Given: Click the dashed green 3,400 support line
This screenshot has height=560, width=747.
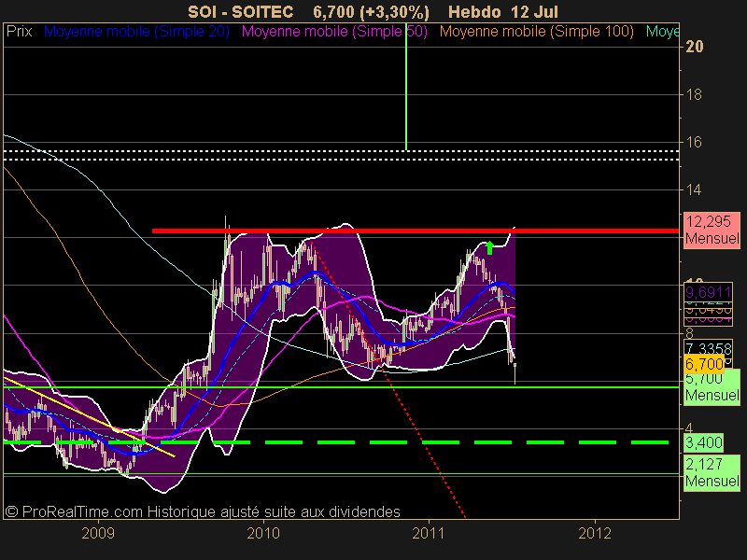Looking at the screenshot, I should [x=336, y=442].
